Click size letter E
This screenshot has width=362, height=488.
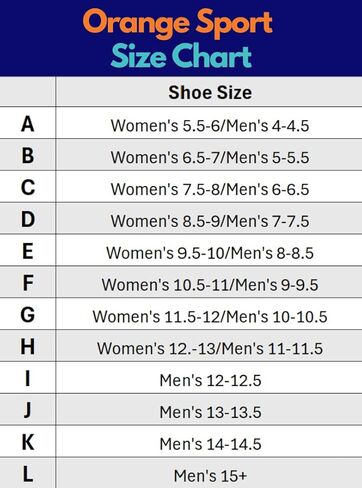click(x=28, y=251)
